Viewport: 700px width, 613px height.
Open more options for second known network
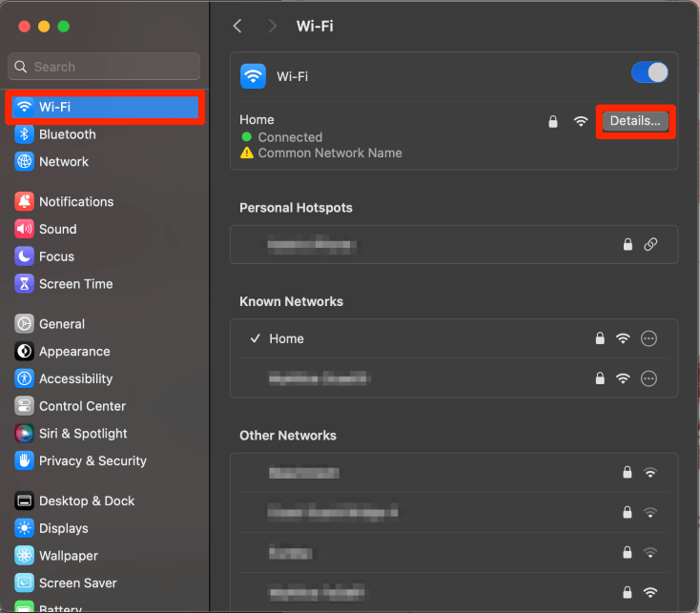649,378
